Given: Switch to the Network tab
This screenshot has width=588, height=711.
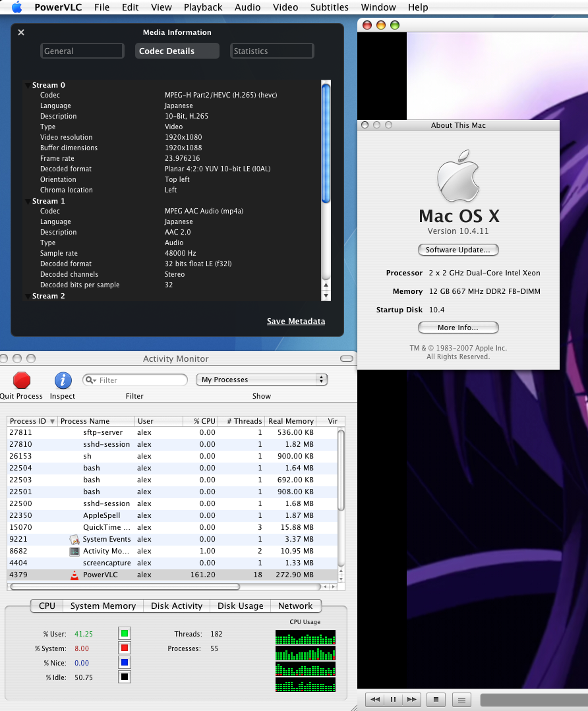Looking at the screenshot, I should point(295,606).
